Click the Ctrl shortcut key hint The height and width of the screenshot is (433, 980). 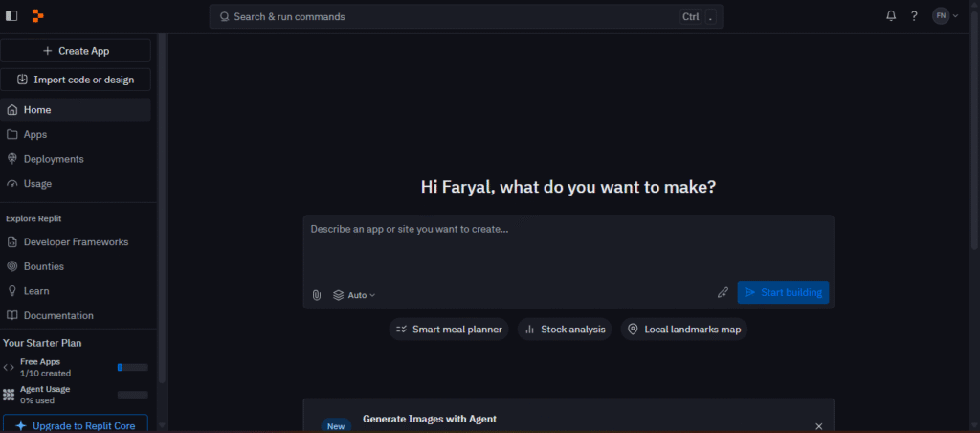pos(691,17)
